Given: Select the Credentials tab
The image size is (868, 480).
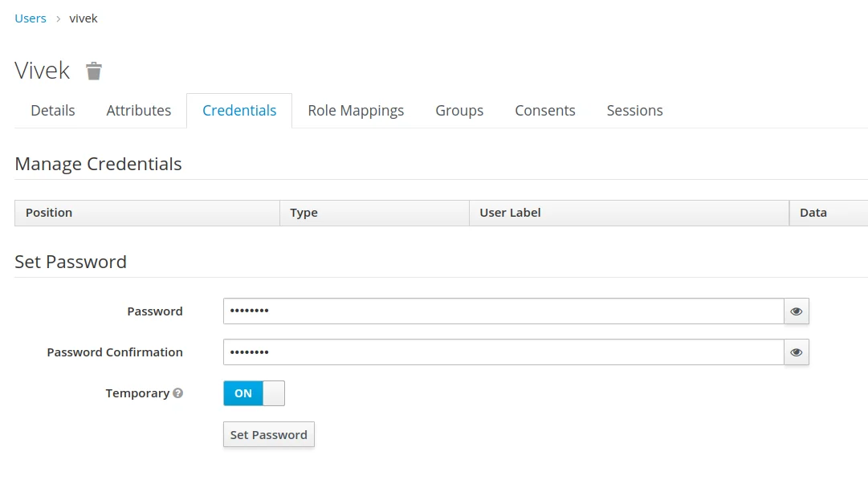Looking at the screenshot, I should click(x=239, y=111).
